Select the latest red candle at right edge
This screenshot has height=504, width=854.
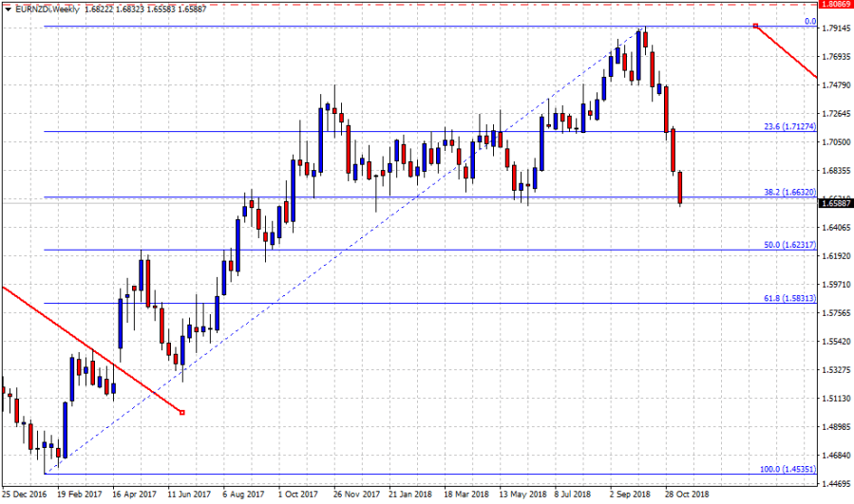tap(681, 187)
